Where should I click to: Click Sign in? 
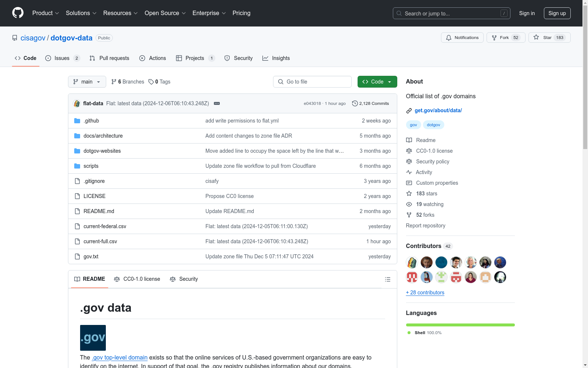coord(527,13)
